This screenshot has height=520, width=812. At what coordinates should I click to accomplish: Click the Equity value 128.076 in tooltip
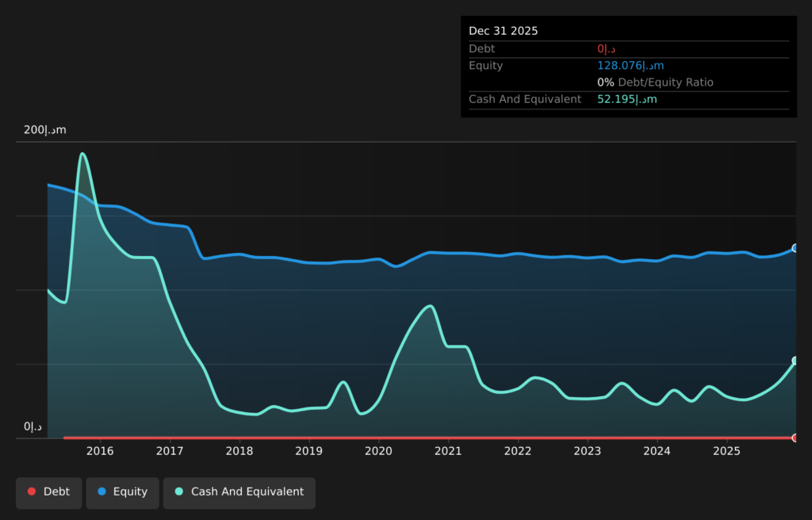click(x=630, y=66)
